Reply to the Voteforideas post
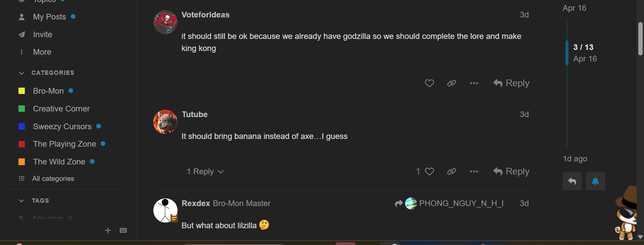Image resolution: width=644 pixels, height=245 pixels. click(511, 83)
